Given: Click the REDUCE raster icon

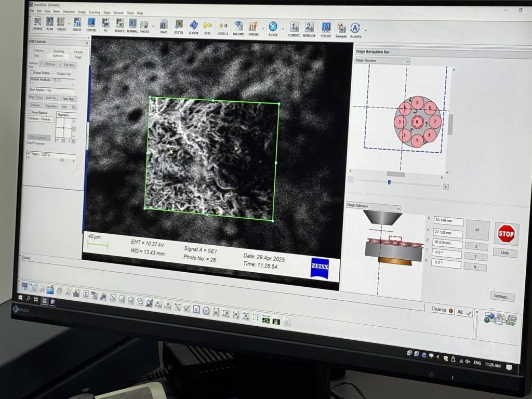Looking at the screenshot, I should (x=119, y=25).
